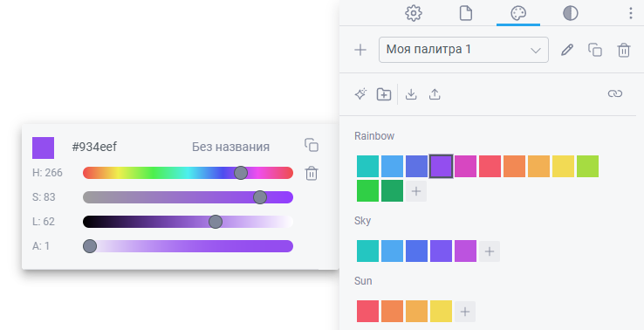The image size is (644, 330).
Task: Add a color to Rainbow group
Action: [416, 191]
